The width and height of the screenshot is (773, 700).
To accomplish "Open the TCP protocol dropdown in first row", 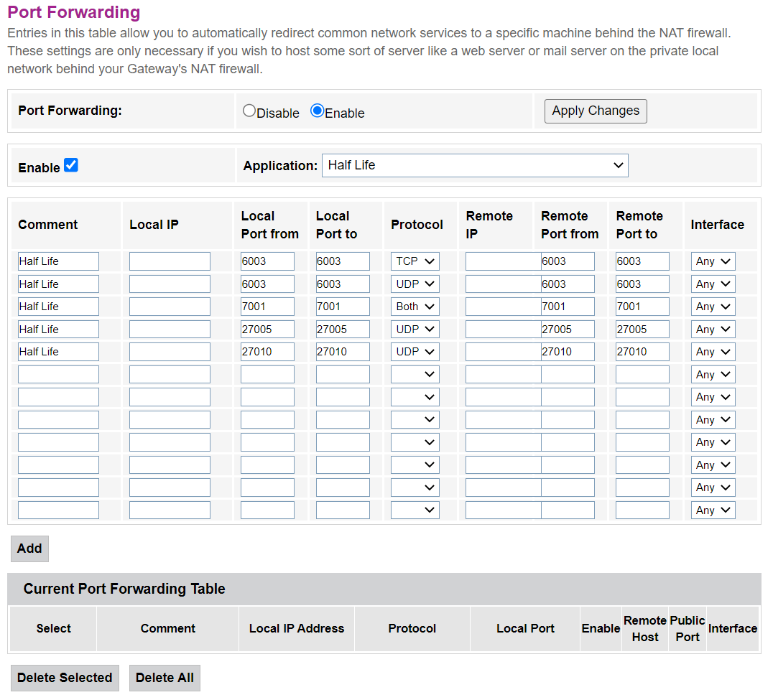I will point(415,261).
